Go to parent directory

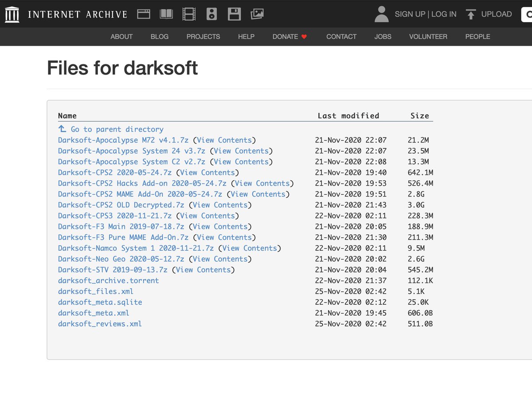tap(111, 130)
